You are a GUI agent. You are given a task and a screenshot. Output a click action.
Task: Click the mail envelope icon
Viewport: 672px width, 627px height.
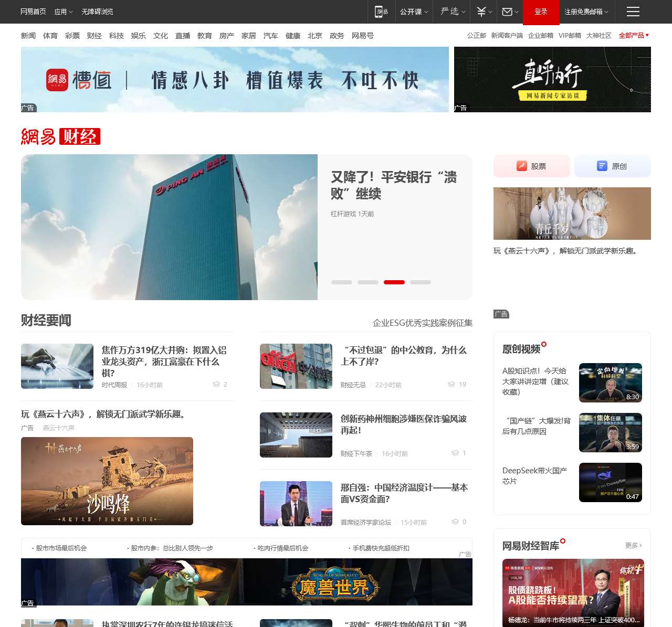click(x=507, y=12)
